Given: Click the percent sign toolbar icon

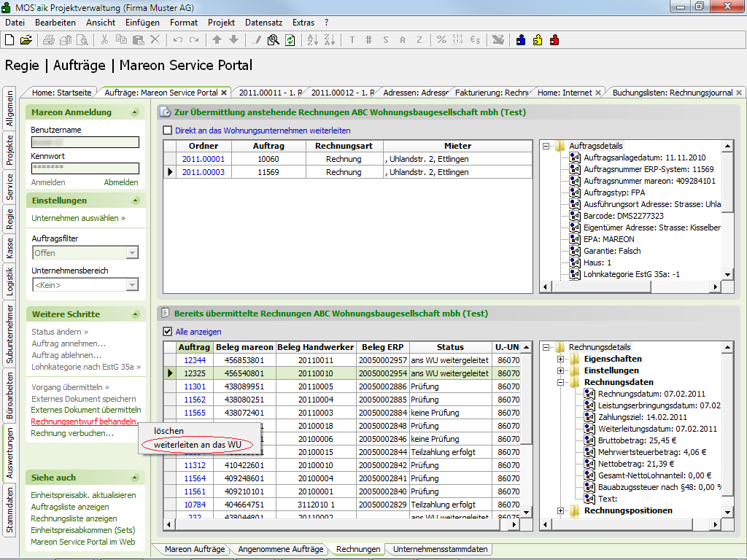Looking at the screenshot, I should pos(441,41).
